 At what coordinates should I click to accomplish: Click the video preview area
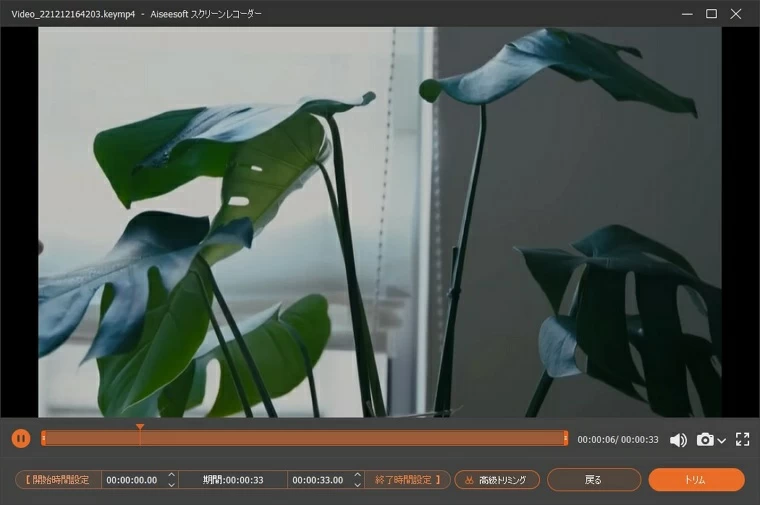coord(380,222)
